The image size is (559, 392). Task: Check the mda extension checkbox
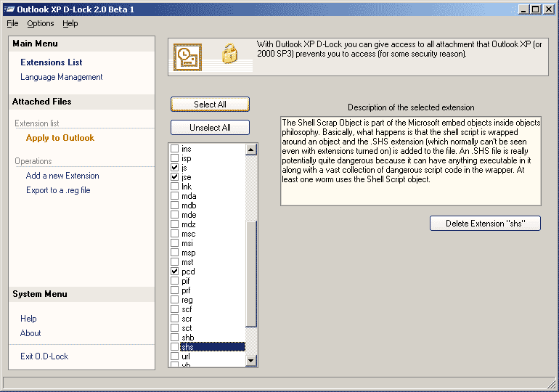point(174,196)
